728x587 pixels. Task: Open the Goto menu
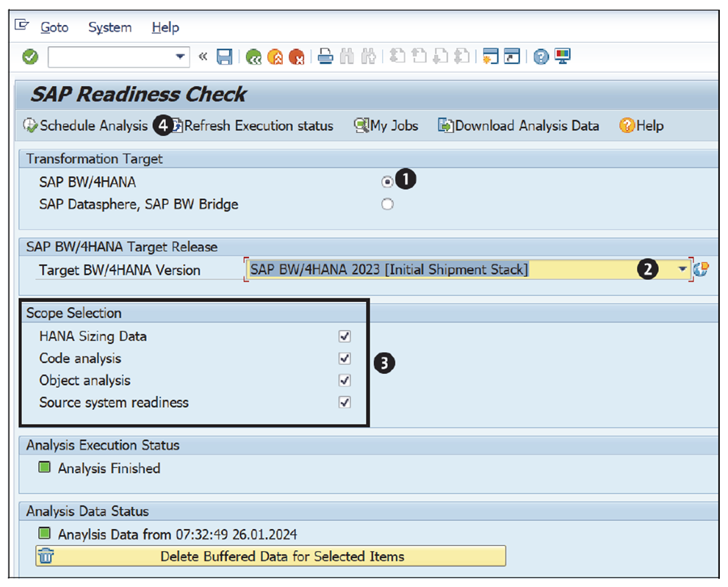click(54, 28)
